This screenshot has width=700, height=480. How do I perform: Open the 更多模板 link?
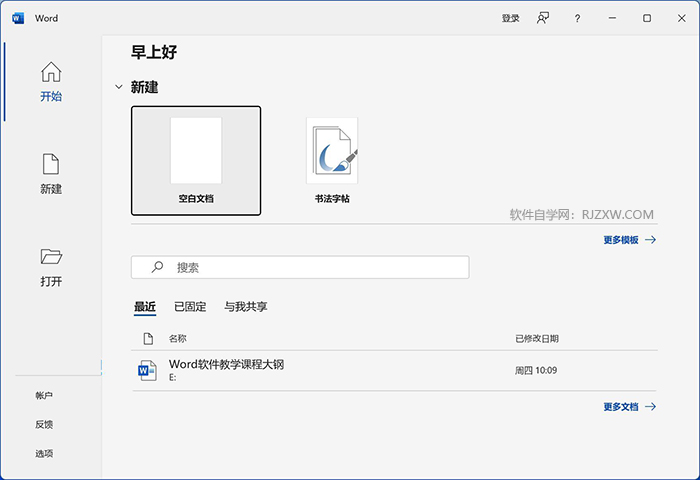[629, 240]
